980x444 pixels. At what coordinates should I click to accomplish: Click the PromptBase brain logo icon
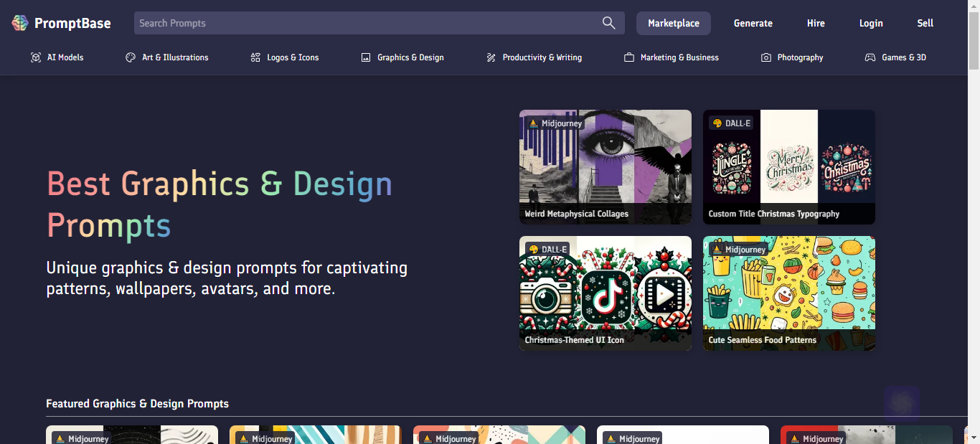[19, 23]
